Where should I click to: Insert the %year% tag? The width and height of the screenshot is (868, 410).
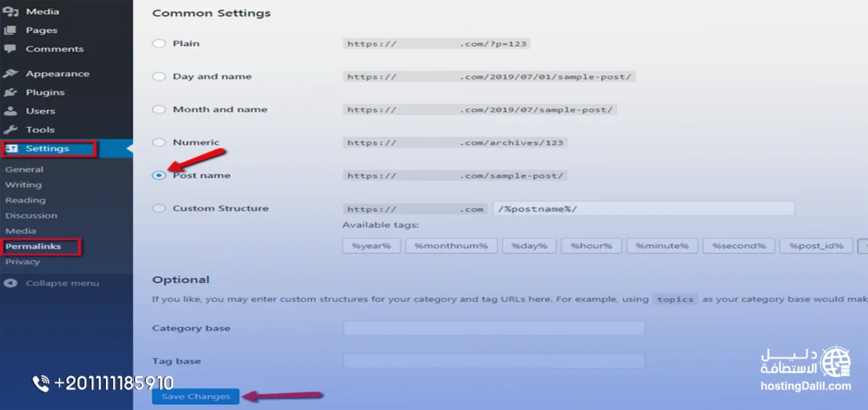(371, 247)
